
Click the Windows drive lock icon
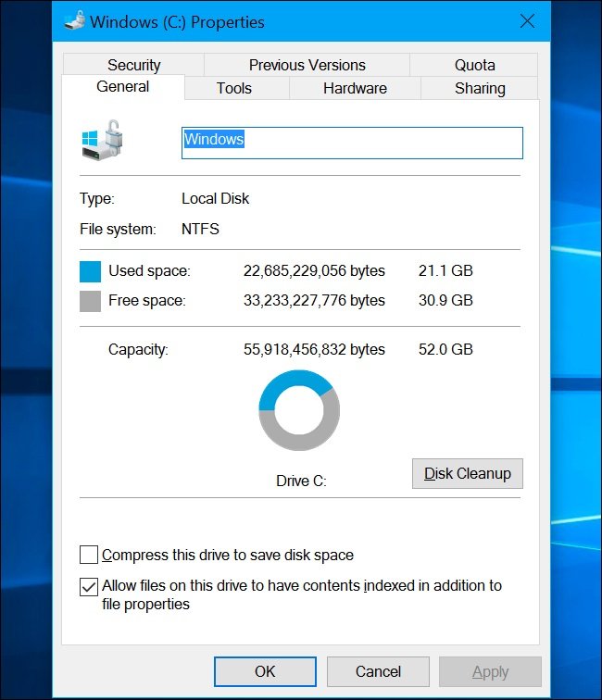[x=102, y=140]
